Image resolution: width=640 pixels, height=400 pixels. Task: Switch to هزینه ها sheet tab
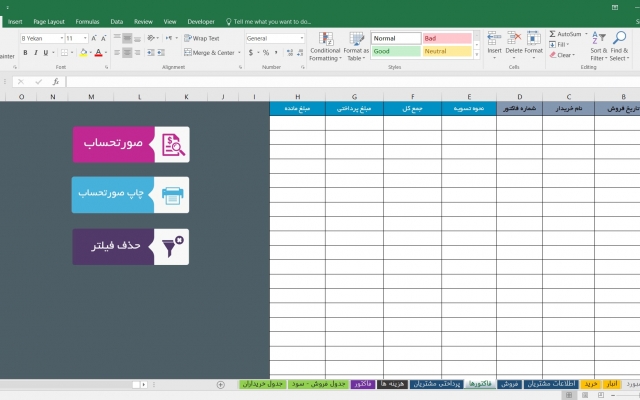[x=392, y=384]
